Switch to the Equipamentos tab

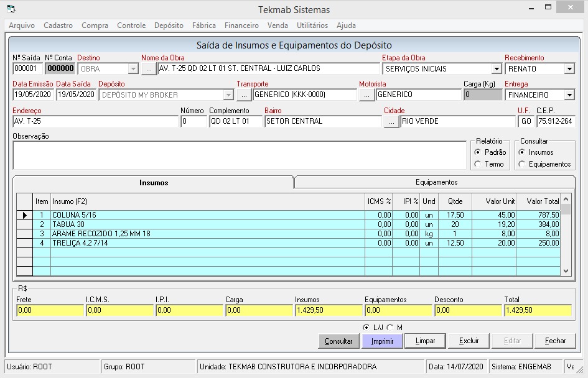[436, 182]
